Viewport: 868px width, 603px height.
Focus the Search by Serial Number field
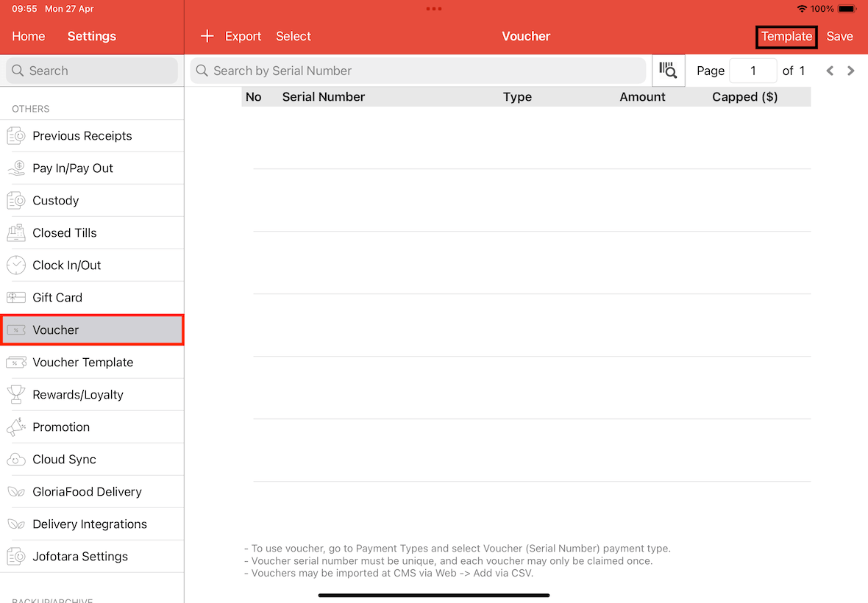point(418,71)
